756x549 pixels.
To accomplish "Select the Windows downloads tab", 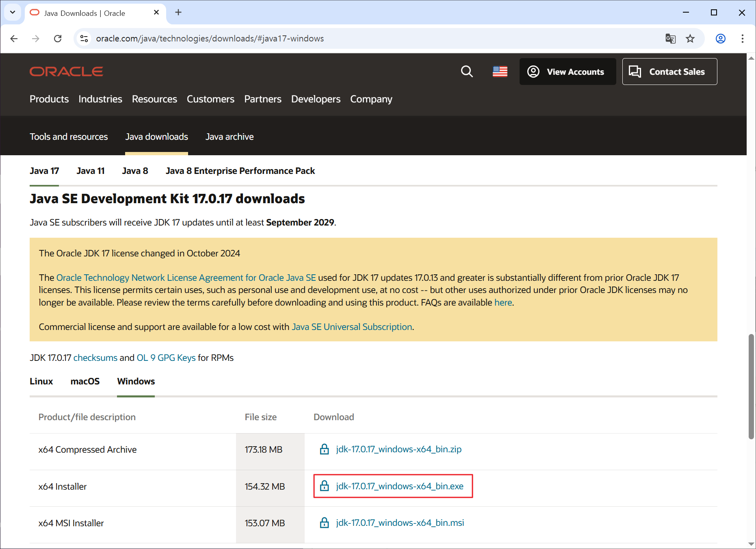I will point(136,382).
